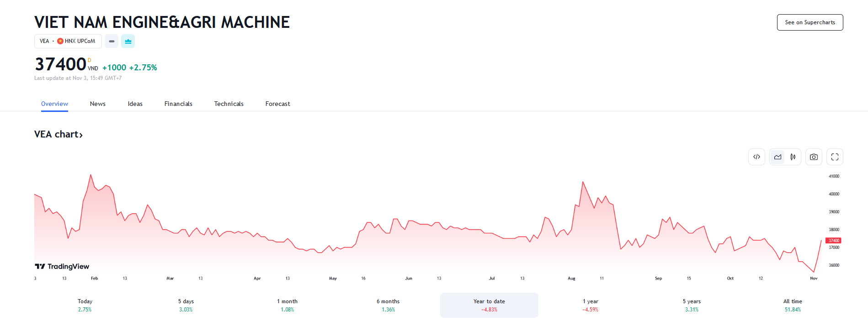The image size is (868, 332).
Task: Switch to area chart style
Action: pos(777,157)
